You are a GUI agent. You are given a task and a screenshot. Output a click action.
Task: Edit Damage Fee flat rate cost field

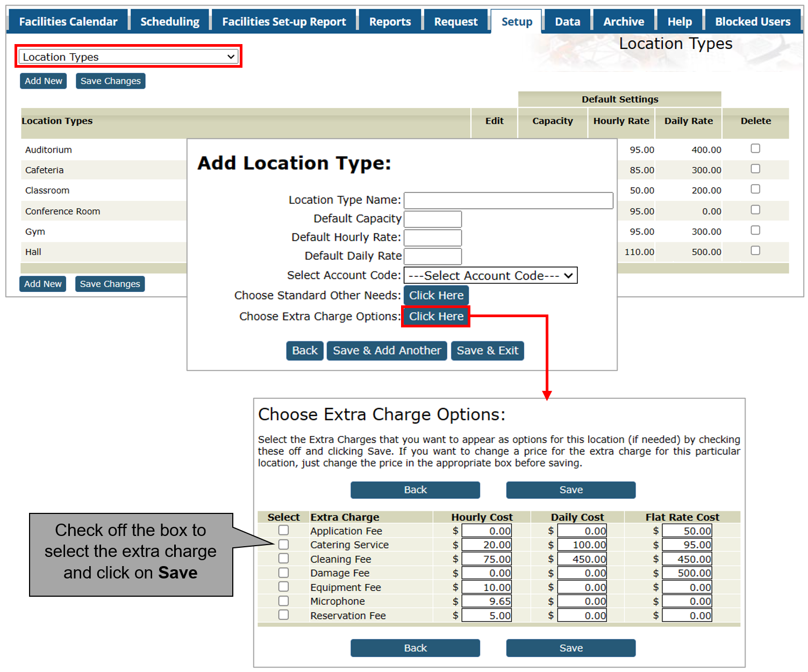click(x=687, y=573)
